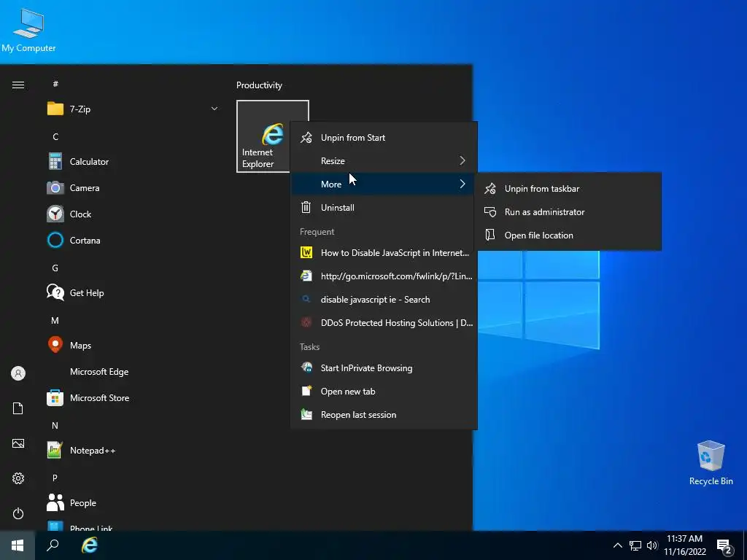The height and width of the screenshot is (560, 747).
Task: Open My Computer desktop icon
Action: (28, 30)
